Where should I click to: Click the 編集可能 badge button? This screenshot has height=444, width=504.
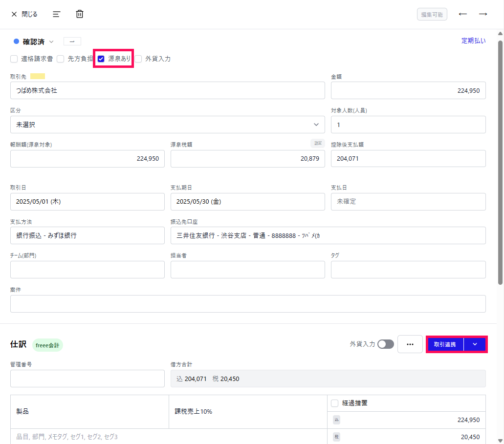point(432,15)
